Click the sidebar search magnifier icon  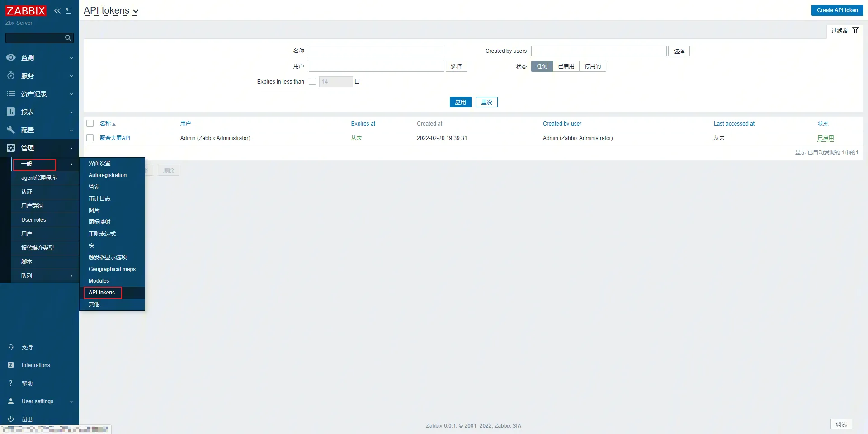click(68, 38)
